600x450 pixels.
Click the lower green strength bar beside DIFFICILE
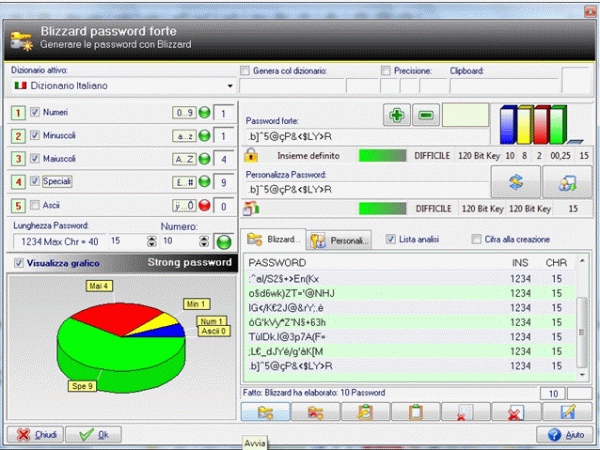(382, 209)
